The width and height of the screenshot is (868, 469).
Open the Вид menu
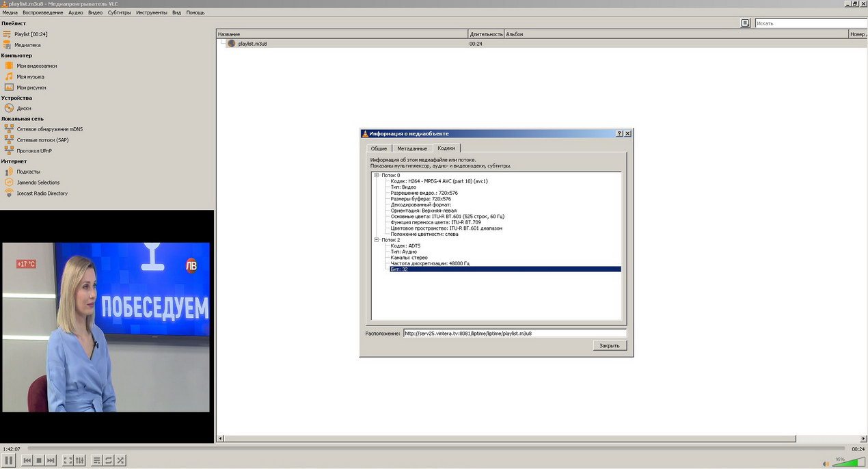coord(177,12)
